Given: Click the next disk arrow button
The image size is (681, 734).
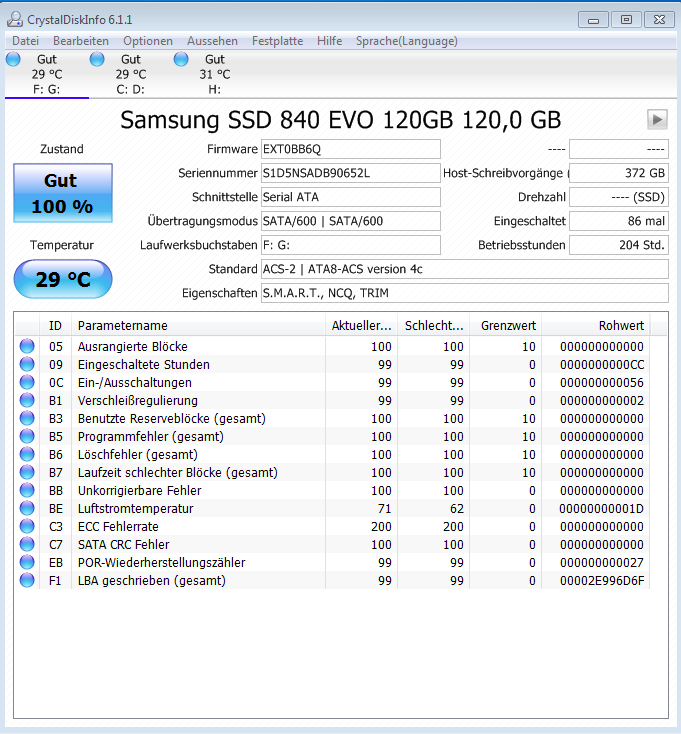Looking at the screenshot, I should (x=657, y=120).
